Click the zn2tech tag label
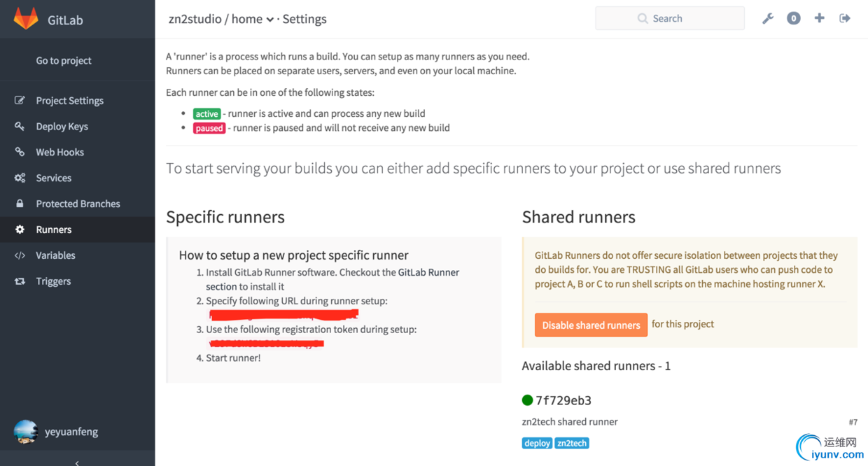Screen dimensions: 868x466 tap(572, 443)
